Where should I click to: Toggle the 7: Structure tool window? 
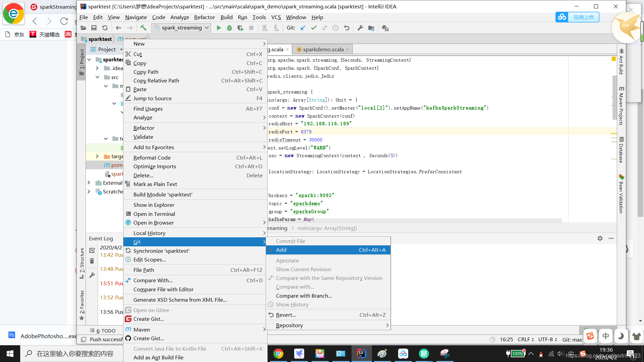pyautogui.click(x=82, y=263)
